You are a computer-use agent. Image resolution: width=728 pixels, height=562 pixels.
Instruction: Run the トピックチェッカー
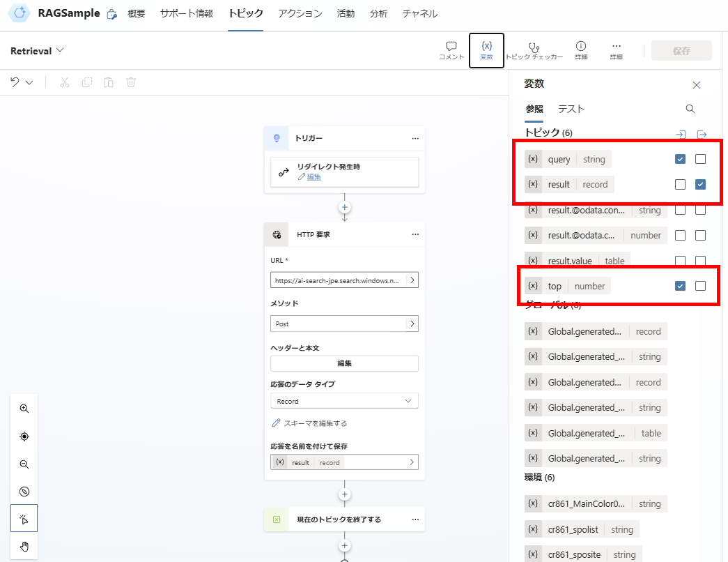[x=534, y=50]
